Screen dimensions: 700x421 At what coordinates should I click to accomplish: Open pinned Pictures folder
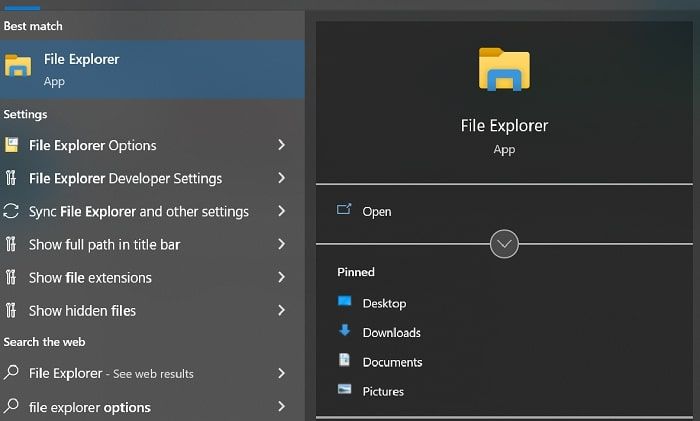click(x=383, y=392)
